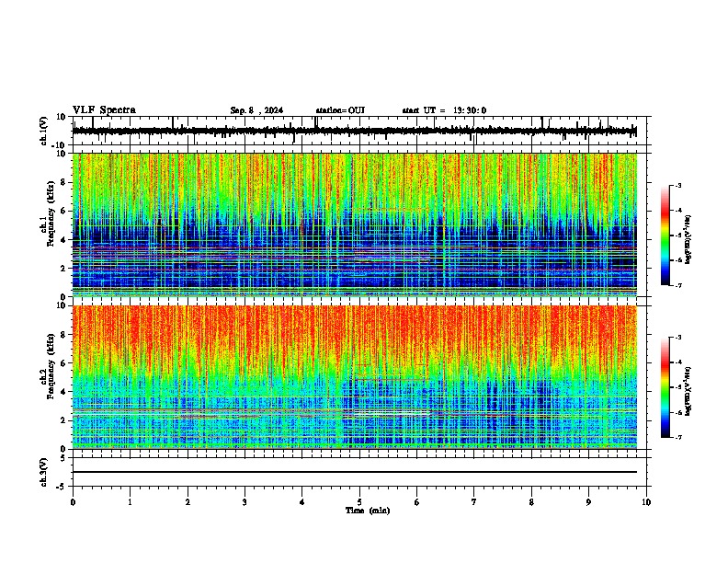Screen dimensions: 728x563
Task: Click inside the ch.2 spectrogram panel
Action: click(x=355, y=377)
